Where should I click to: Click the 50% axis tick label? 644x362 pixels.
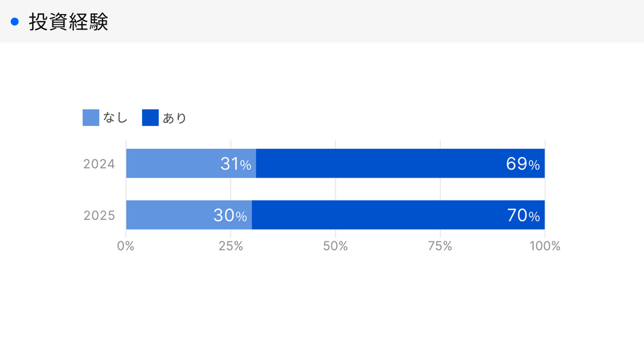pos(335,246)
